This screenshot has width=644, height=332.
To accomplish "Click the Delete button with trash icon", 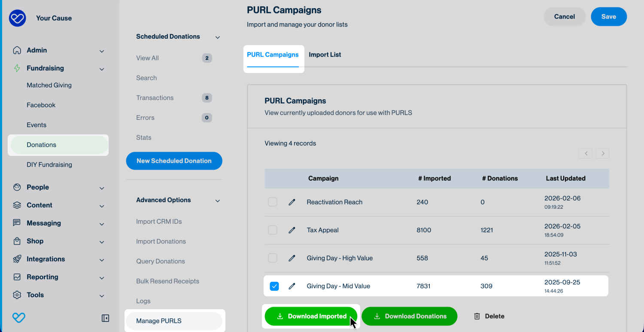I will tap(489, 316).
